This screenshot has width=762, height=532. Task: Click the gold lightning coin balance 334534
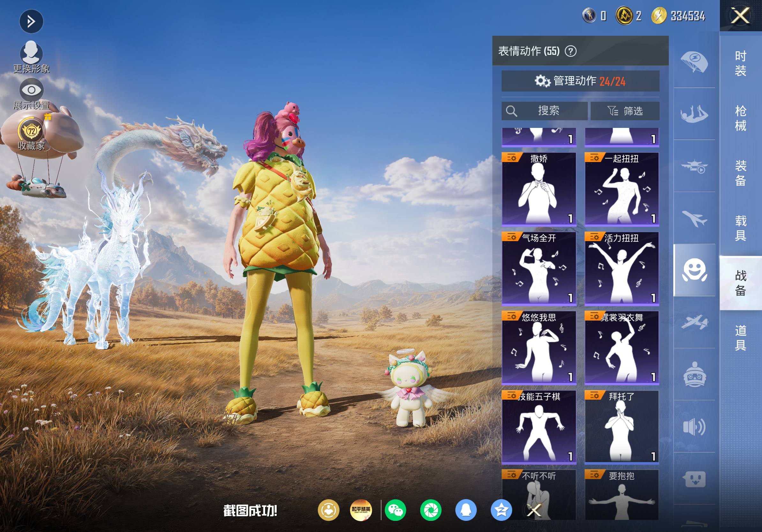(x=678, y=16)
